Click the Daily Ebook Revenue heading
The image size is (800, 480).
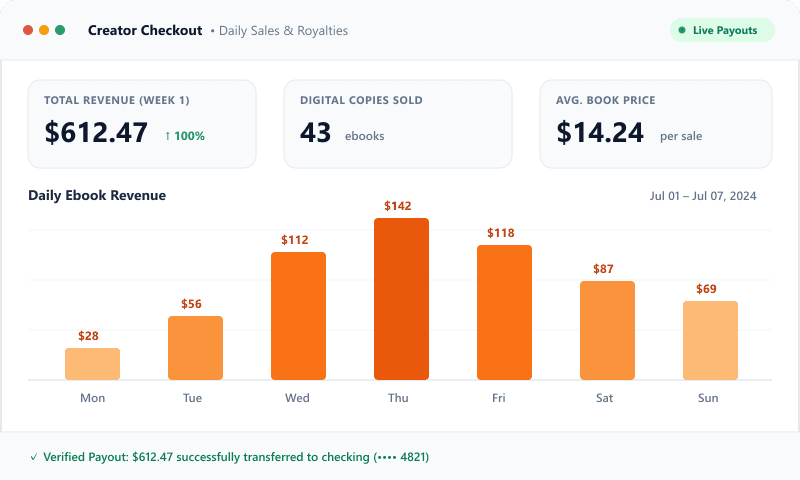(97, 195)
